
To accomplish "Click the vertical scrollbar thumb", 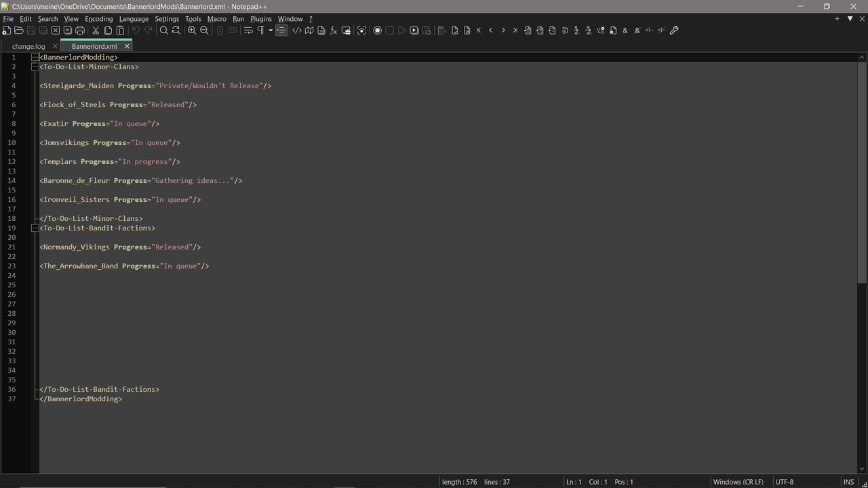I will pos(862,173).
